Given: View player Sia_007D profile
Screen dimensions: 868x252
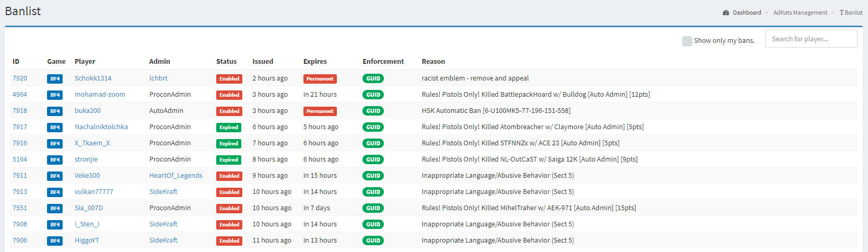Looking at the screenshot, I should point(89,208).
